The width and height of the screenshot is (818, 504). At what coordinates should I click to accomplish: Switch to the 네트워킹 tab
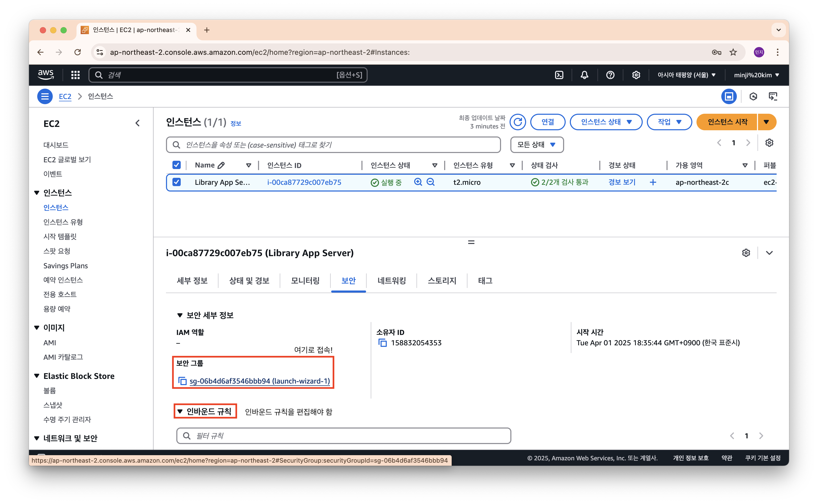392,281
